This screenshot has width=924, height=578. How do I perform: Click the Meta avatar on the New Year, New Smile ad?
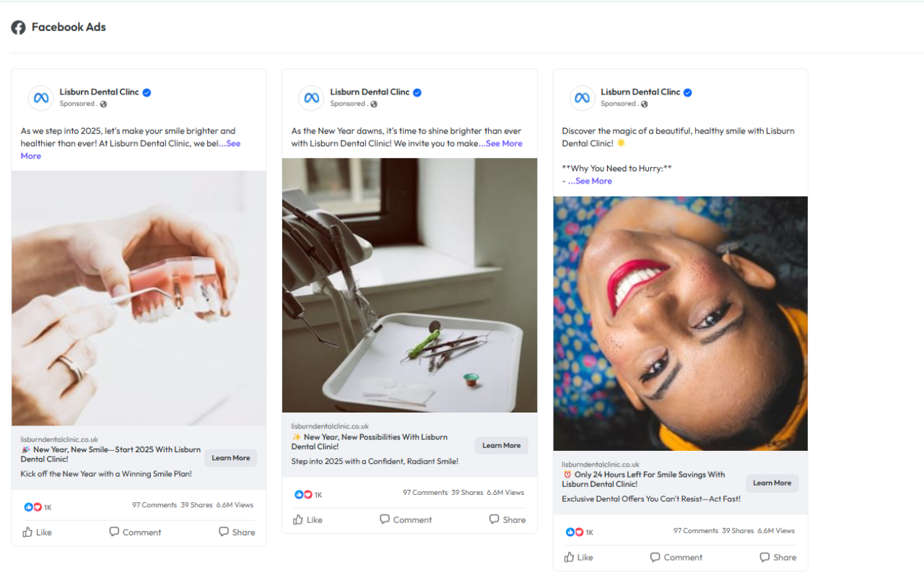(x=40, y=98)
